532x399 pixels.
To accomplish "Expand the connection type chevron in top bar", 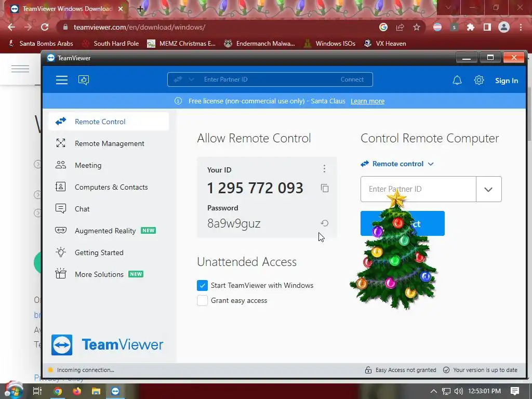I will (191, 79).
